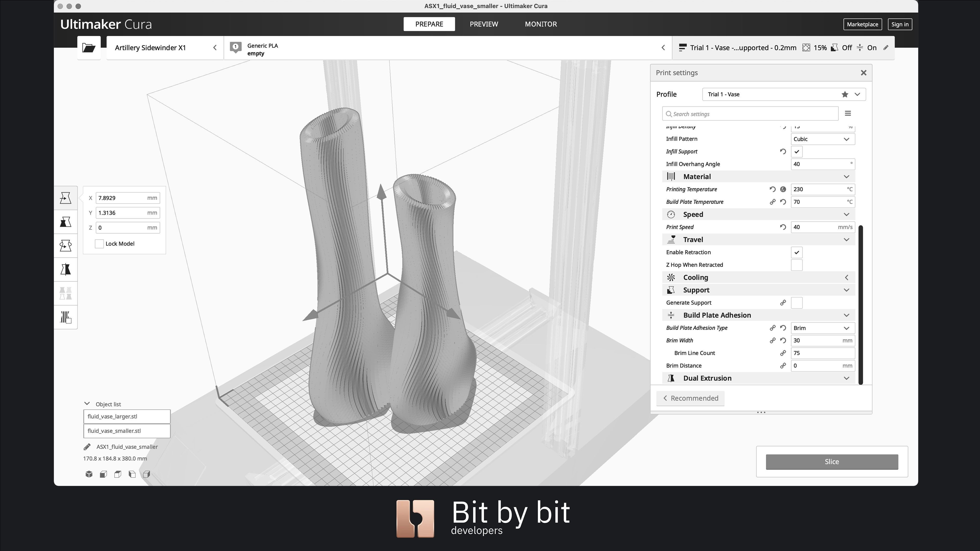
Task: Click link icon beside Build Plate Temperature
Action: pyautogui.click(x=772, y=202)
